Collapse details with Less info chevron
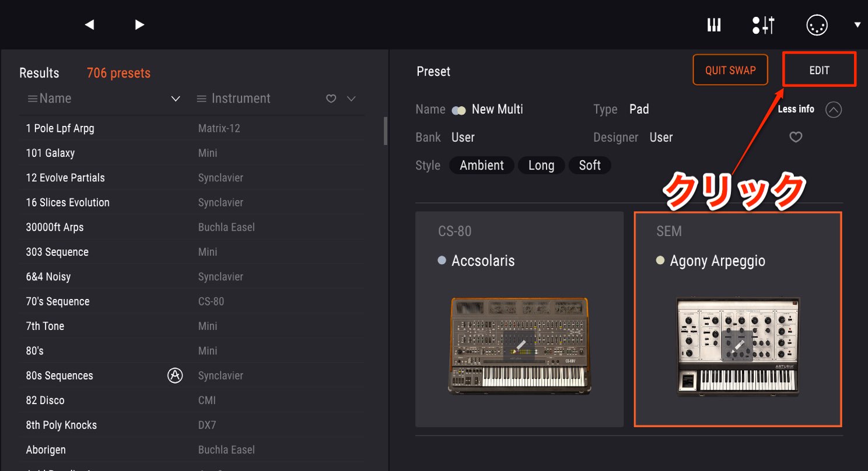The width and height of the screenshot is (868, 471). click(834, 110)
